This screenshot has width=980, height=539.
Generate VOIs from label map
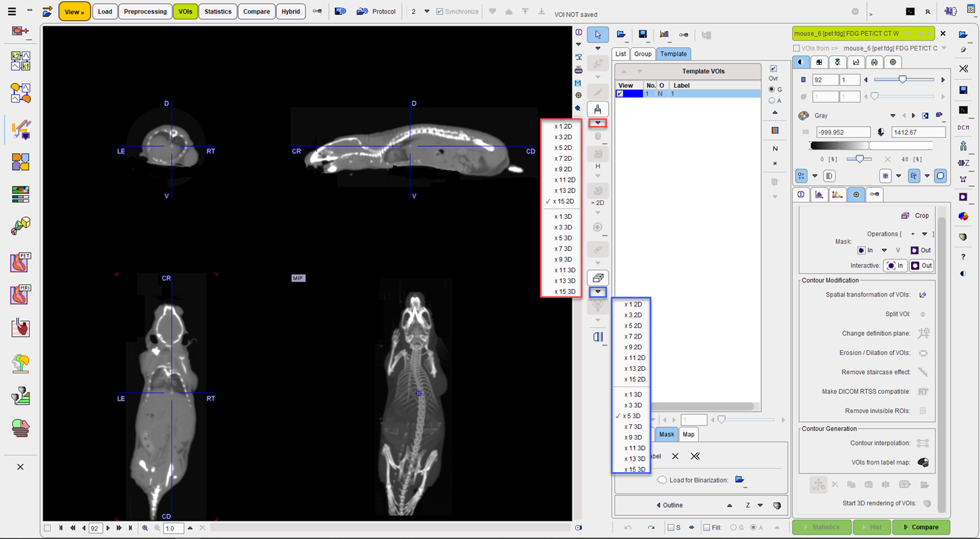pos(923,463)
